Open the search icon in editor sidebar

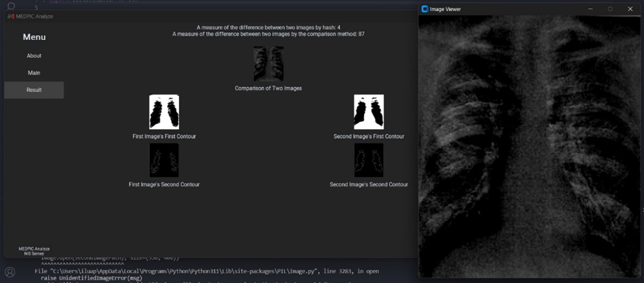(x=11, y=6)
